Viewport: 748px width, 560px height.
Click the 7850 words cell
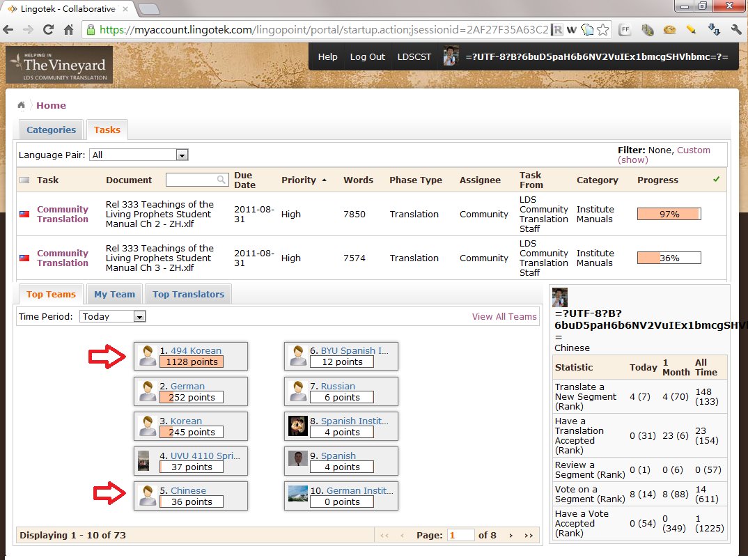click(354, 214)
